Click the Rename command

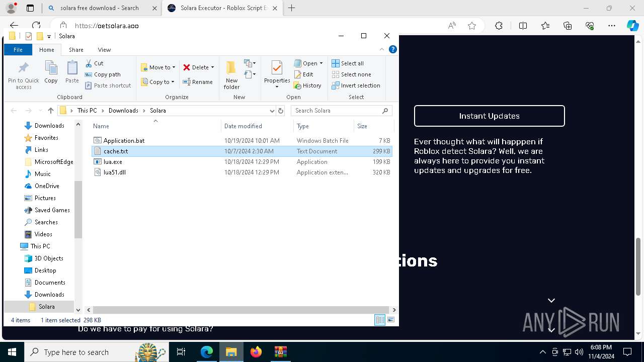[198, 82]
